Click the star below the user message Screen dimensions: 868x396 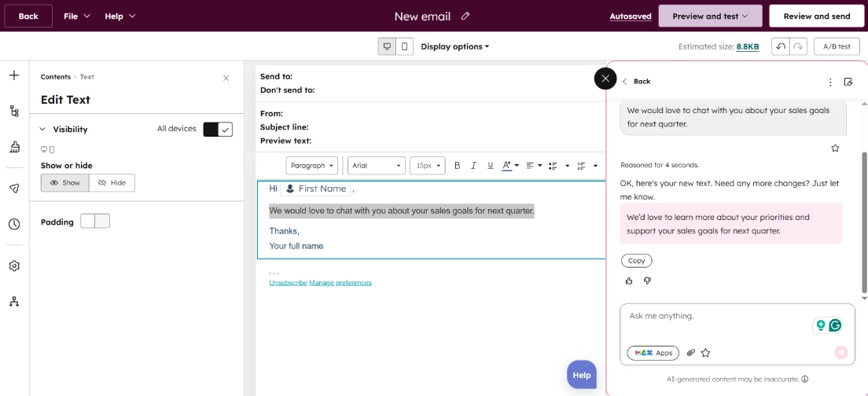[x=835, y=148]
